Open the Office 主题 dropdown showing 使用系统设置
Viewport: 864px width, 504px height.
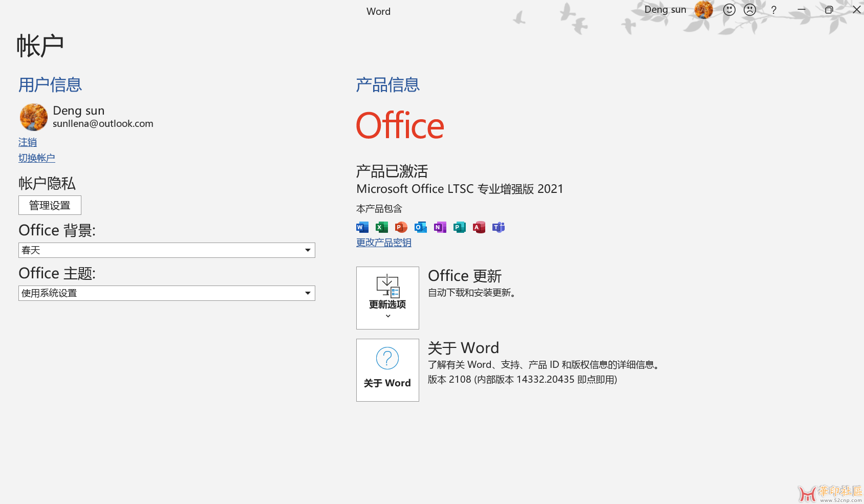click(167, 293)
